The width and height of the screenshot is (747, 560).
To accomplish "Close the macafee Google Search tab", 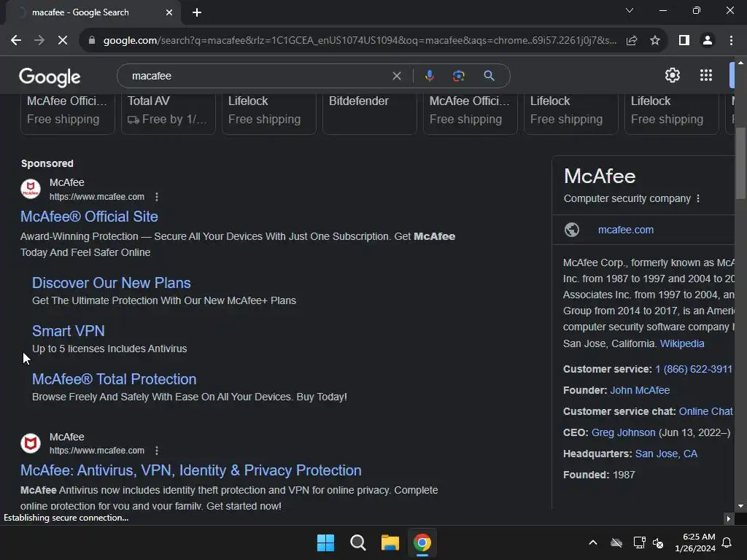I will [169, 12].
